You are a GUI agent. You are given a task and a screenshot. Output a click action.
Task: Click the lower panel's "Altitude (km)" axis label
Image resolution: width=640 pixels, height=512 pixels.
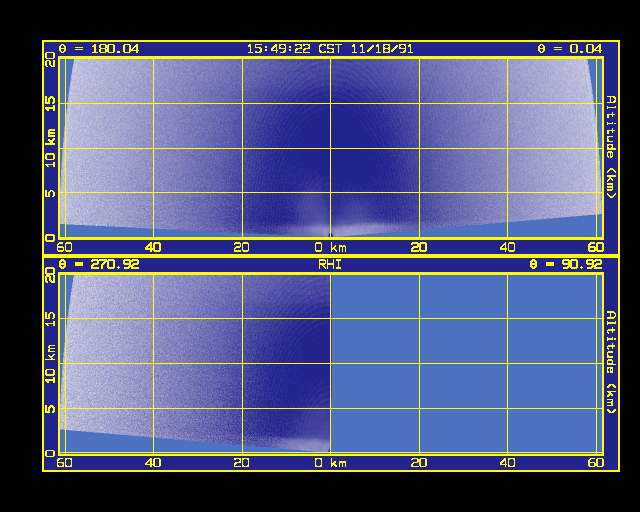[x=610, y=363]
